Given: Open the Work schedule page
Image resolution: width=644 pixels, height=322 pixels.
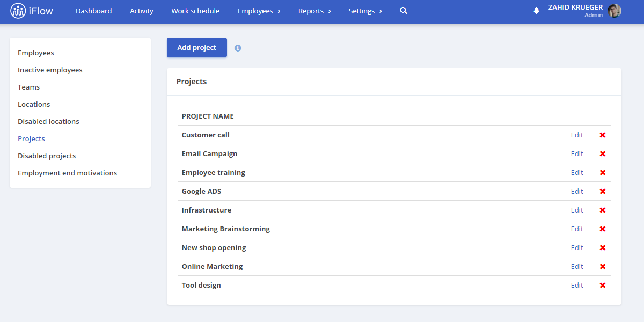Looking at the screenshot, I should coord(195,11).
